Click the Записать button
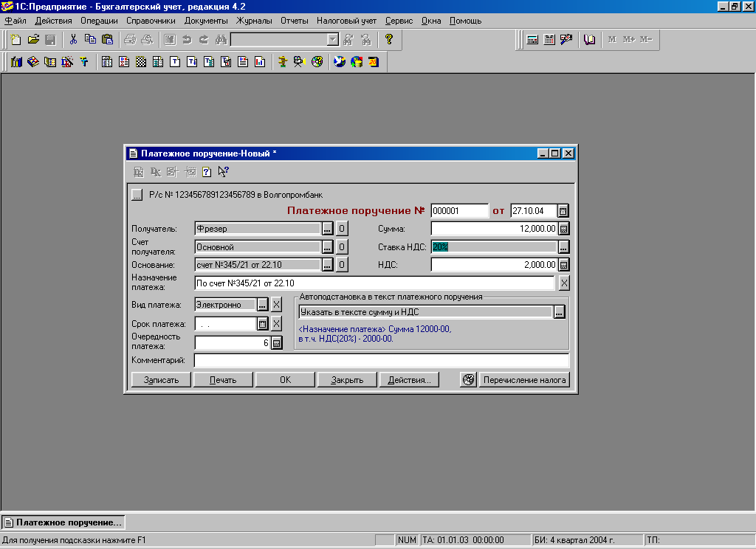756x549 pixels. tap(161, 380)
